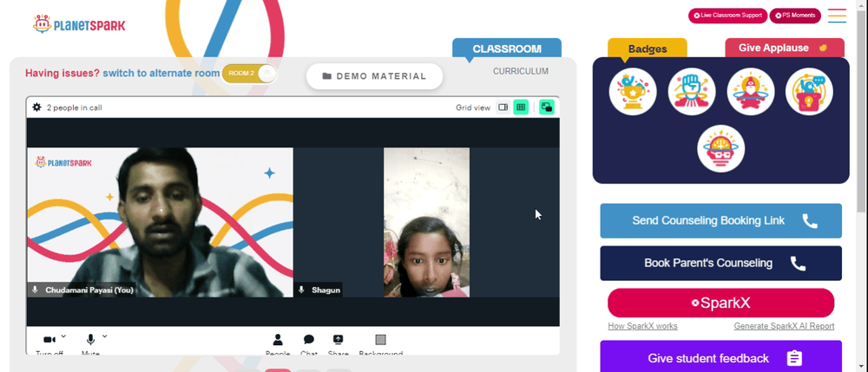
Task: Click PS Moments button
Action: click(795, 16)
